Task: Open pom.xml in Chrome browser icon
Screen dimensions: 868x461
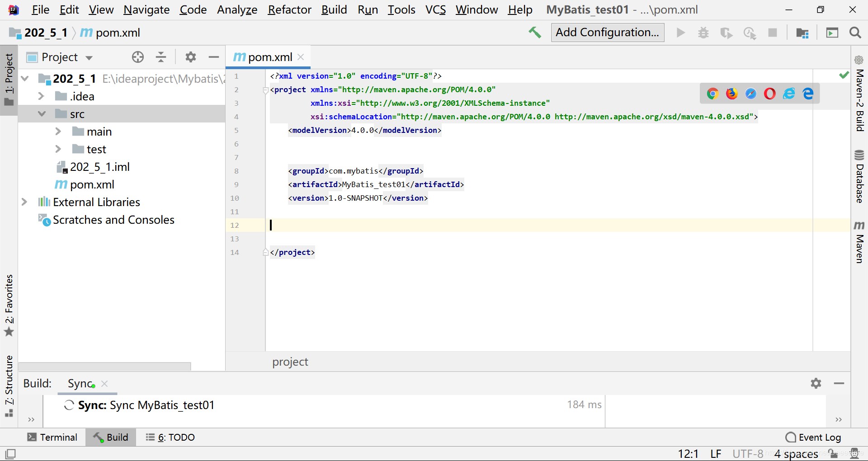Action: click(713, 94)
